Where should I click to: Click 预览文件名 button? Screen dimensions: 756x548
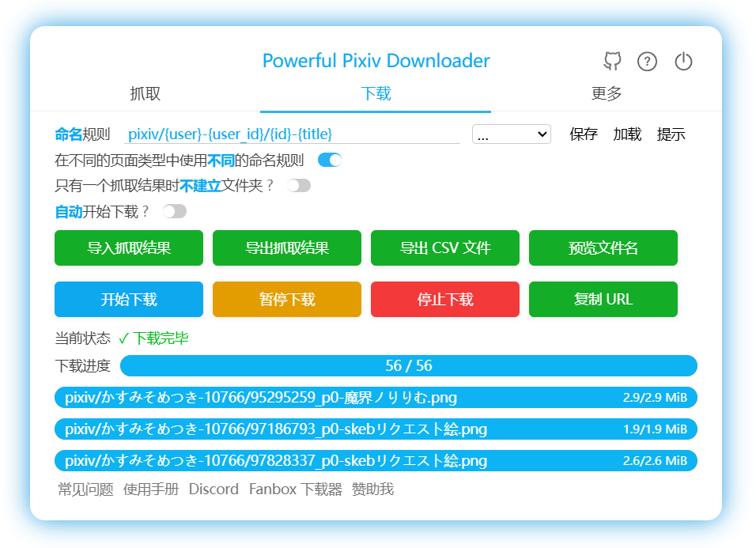point(603,248)
